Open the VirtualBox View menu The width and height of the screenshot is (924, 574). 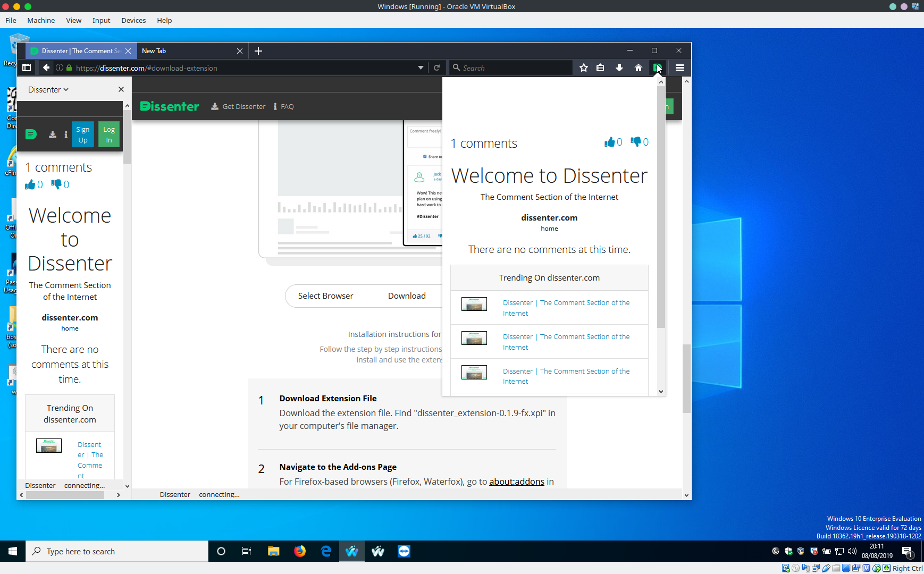pyautogui.click(x=73, y=20)
